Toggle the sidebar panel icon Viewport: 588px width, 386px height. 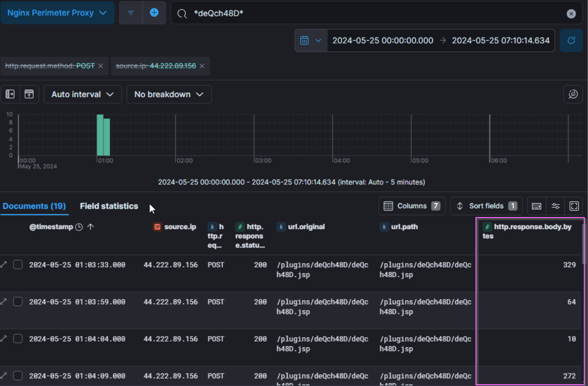(10, 94)
